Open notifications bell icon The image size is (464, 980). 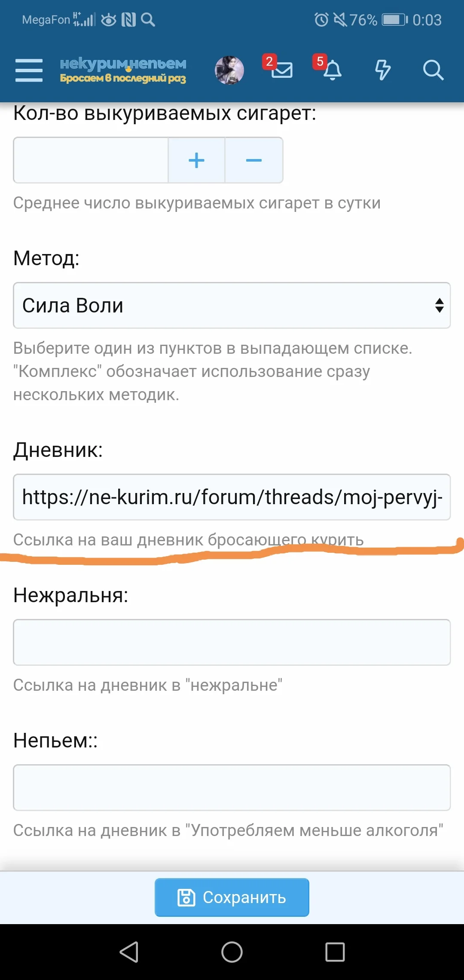tap(332, 70)
